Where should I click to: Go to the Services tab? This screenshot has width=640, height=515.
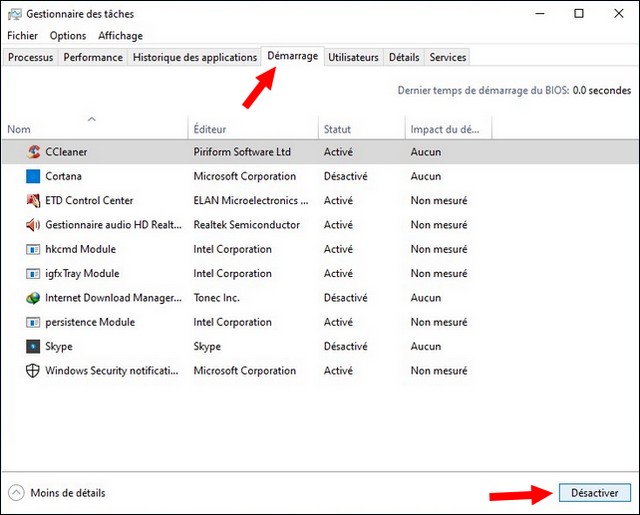pos(448,57)
